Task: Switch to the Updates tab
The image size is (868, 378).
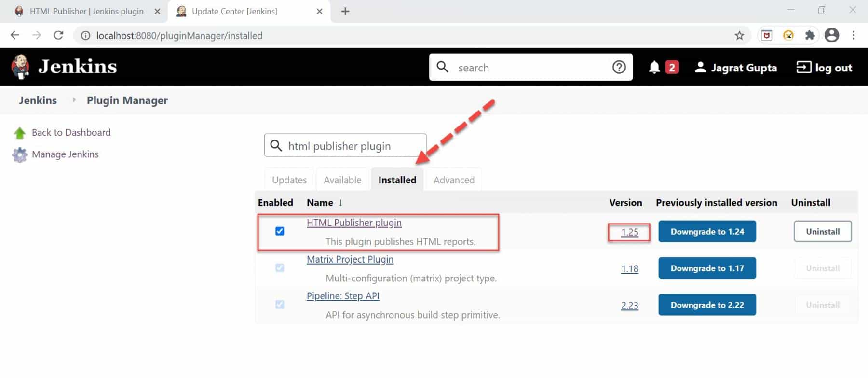Action: coord(289,180)
